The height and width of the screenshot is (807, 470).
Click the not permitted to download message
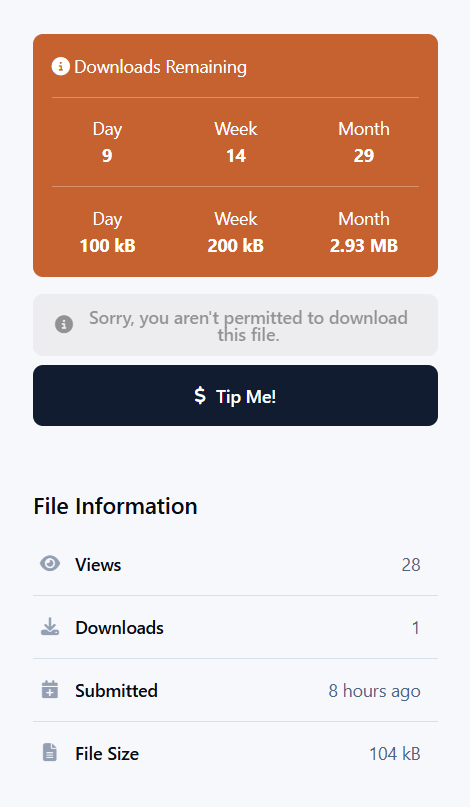point(248,326)
